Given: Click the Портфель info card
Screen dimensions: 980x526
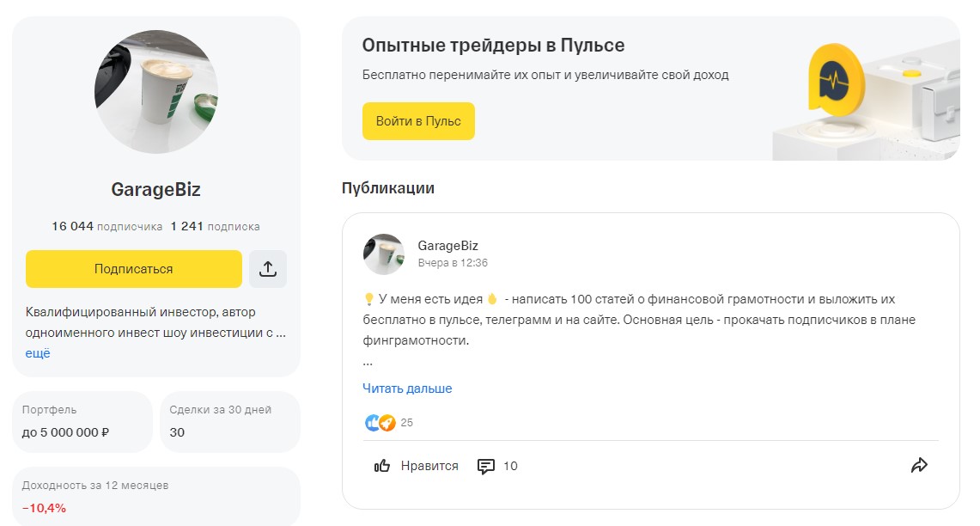Looking at the screenshot, I should [82, 422].
